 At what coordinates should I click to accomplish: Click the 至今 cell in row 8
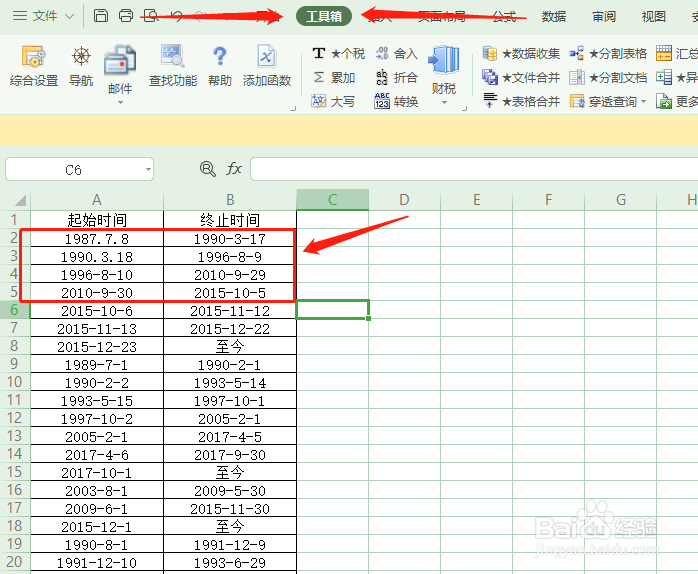point(230,346)
